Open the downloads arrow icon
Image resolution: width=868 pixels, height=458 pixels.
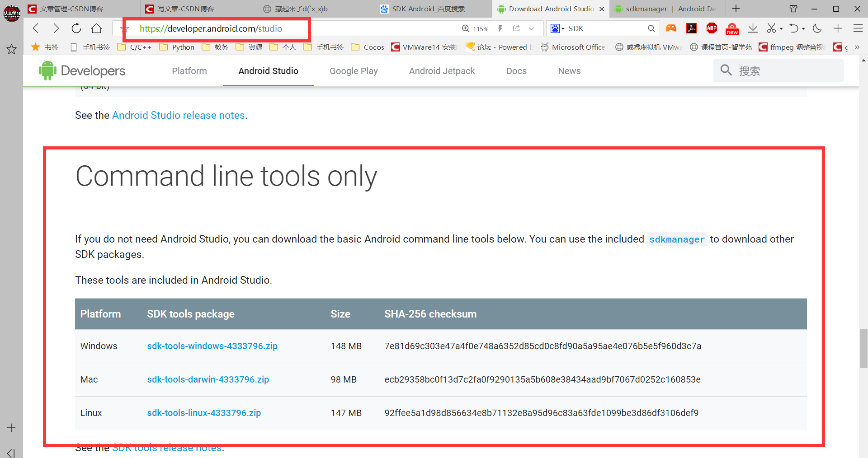pyautogui.click(x=753, y=28)
